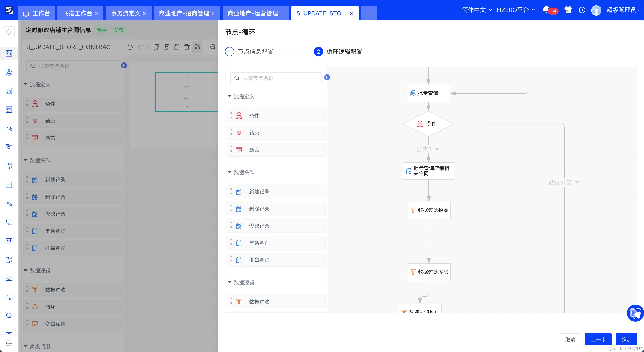Image resolution: width=644 pixels, height=352 pixels.
Task: Click the zoom out magnifier icon
Action: point(213,47)
